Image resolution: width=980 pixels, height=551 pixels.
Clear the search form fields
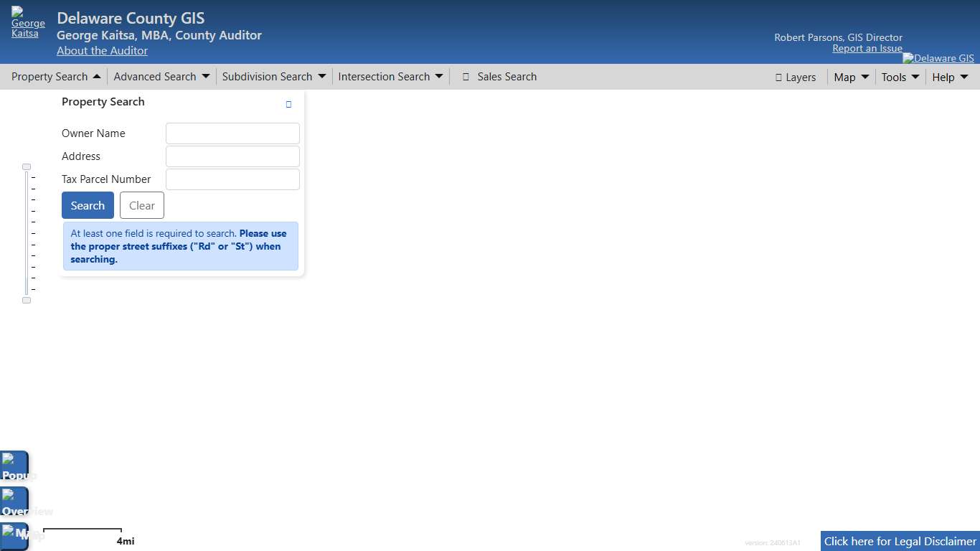[141, 205]
